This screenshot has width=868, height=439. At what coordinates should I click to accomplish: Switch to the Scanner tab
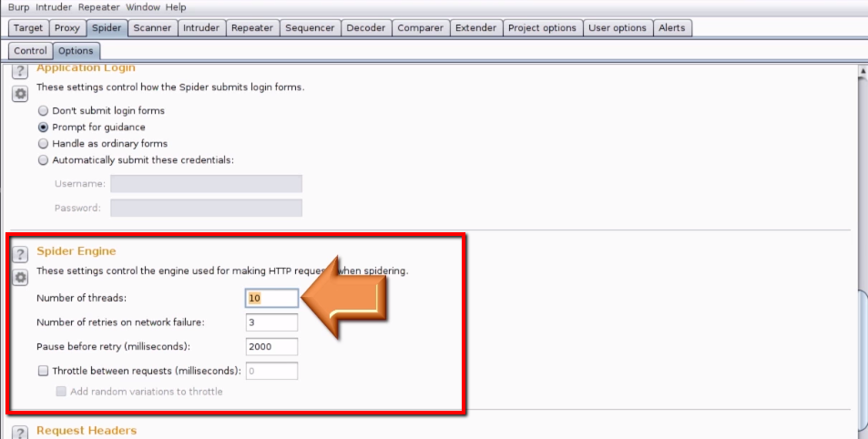tap(152, 27)
